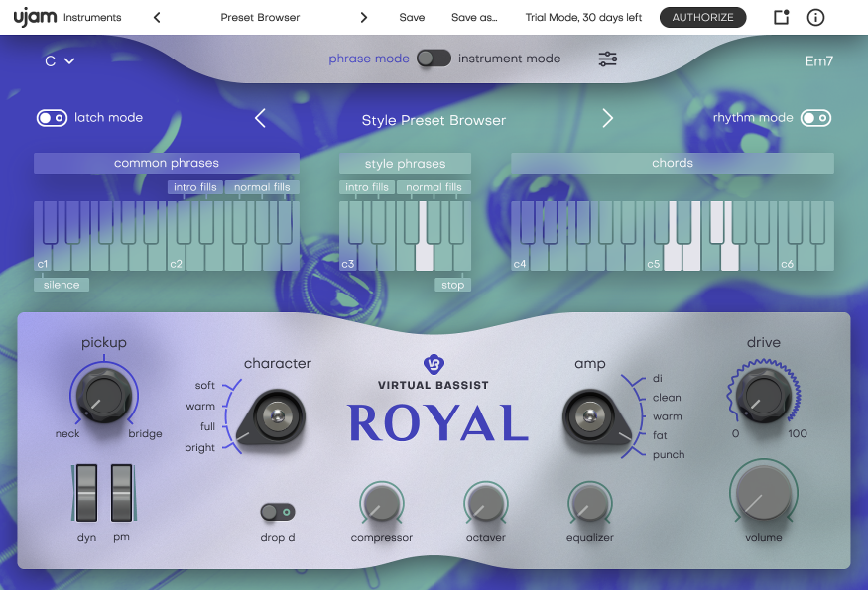Screen dimensions: 868x590
Task: Click the notifications window icon
Action: [x=781, y=17]
